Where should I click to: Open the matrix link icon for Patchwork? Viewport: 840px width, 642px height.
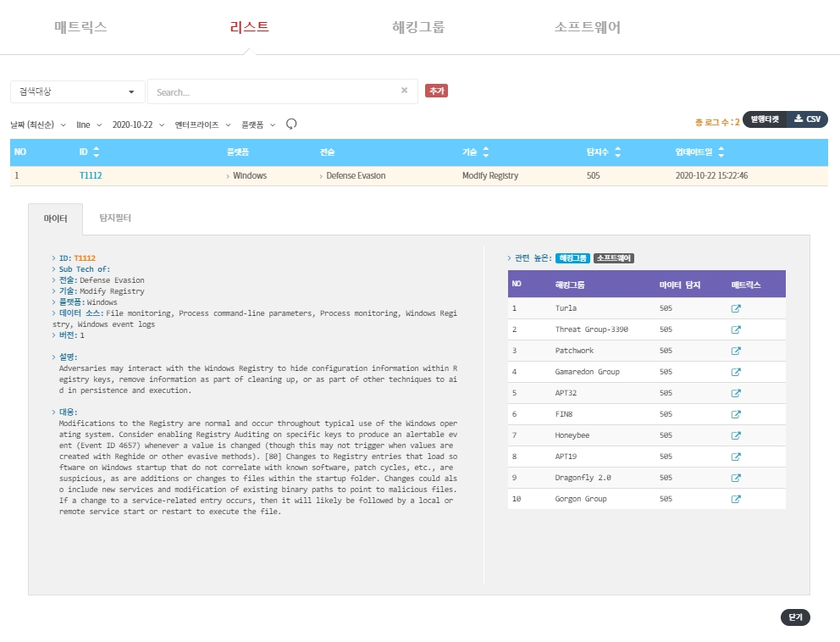pos(736,351)
